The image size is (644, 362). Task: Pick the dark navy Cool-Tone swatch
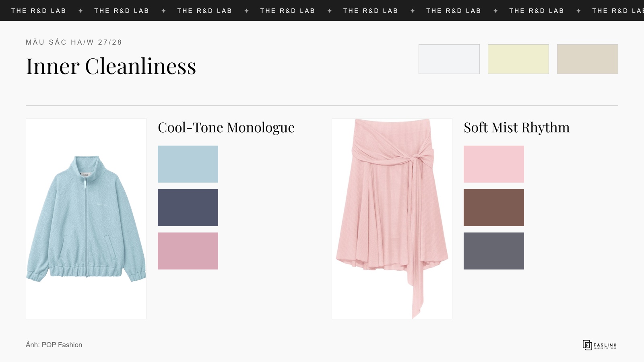click(x=188, y=208)
